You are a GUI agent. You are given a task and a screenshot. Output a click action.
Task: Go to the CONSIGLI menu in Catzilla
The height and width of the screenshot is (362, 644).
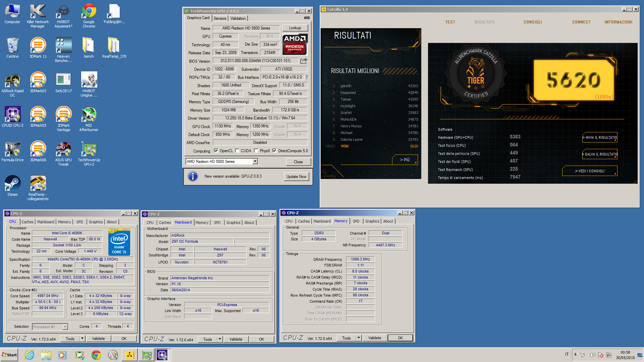533,22
